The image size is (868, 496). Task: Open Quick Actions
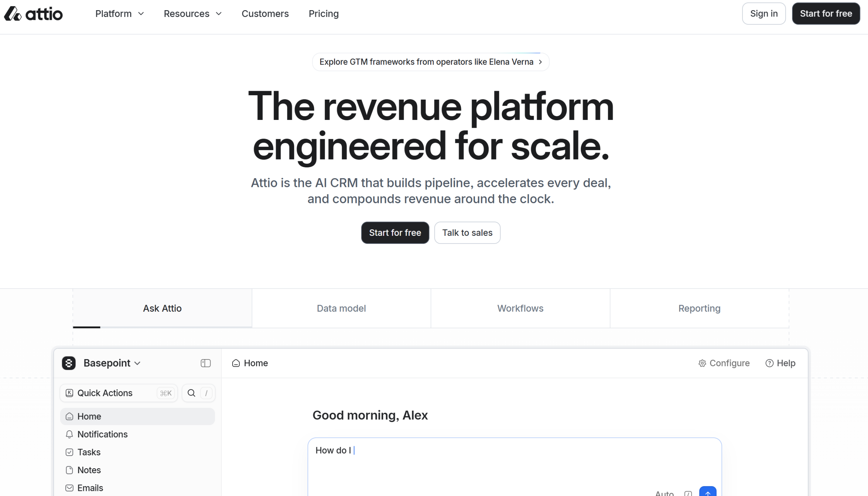click(119, 393)
